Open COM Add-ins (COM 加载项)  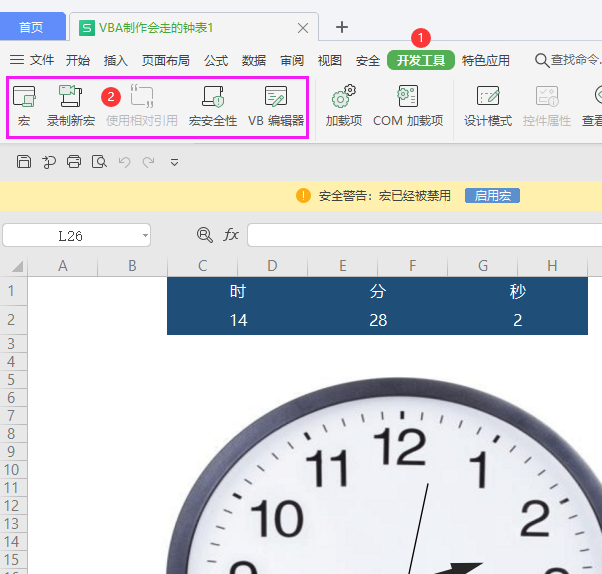coord(408,106)
